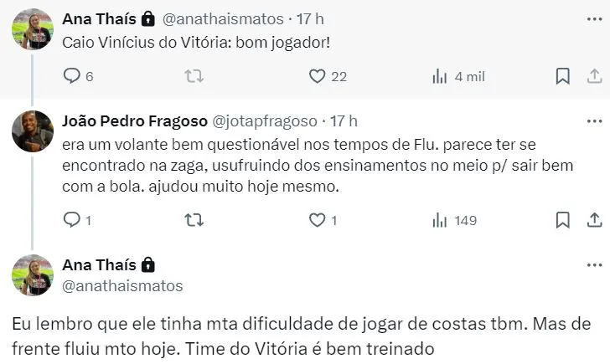
Task: Retweet João Pedro Fragoso's reply
Action: click(194, 220)
